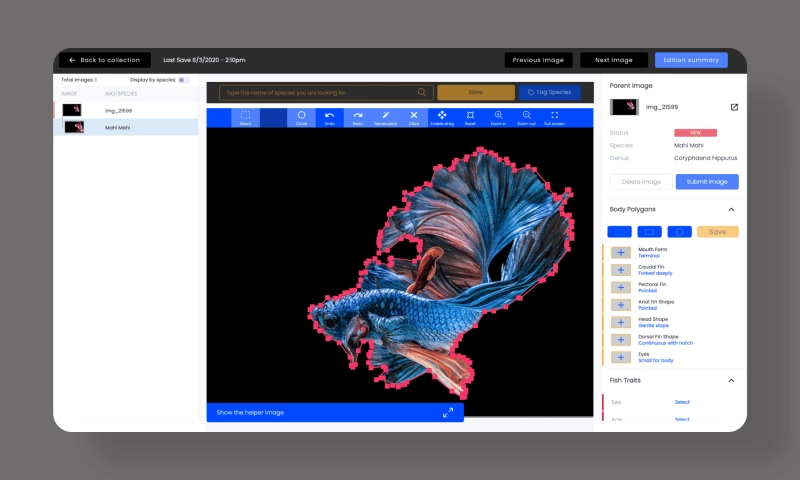Screen dimensions: 800x480
Task: Click the Tag Species button
Action: click(x=549, y=92)
